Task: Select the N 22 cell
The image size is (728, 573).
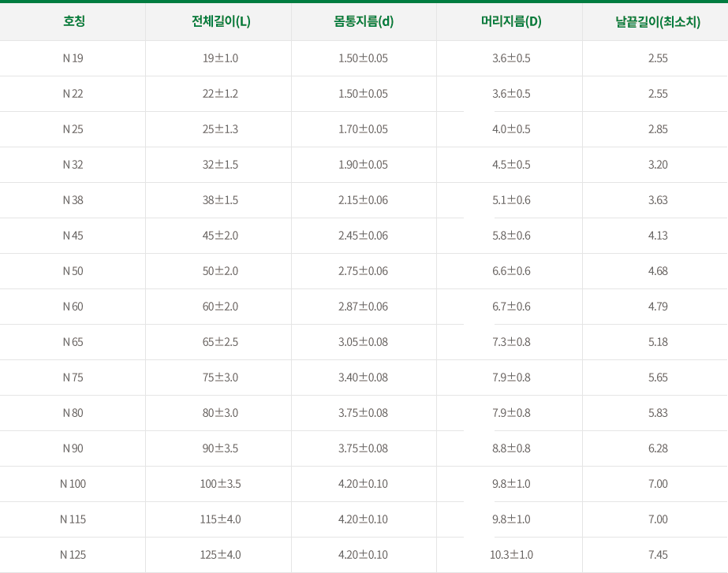Action: click(73, 94)
